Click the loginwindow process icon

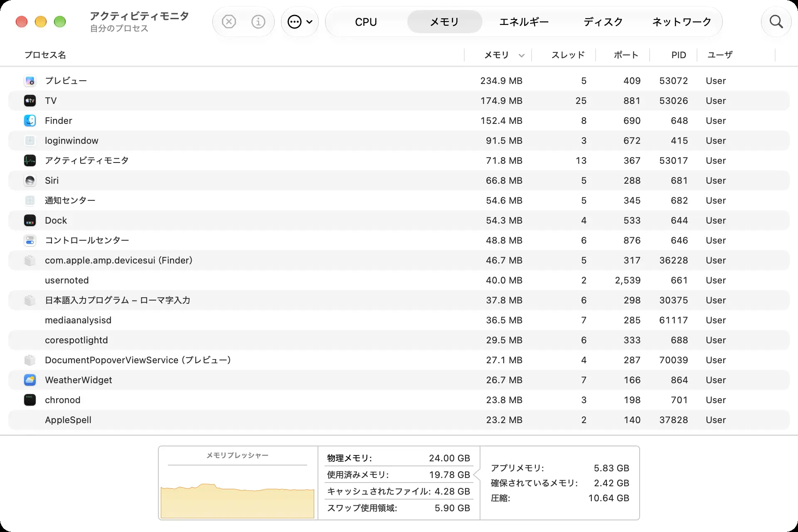[30, 140]
